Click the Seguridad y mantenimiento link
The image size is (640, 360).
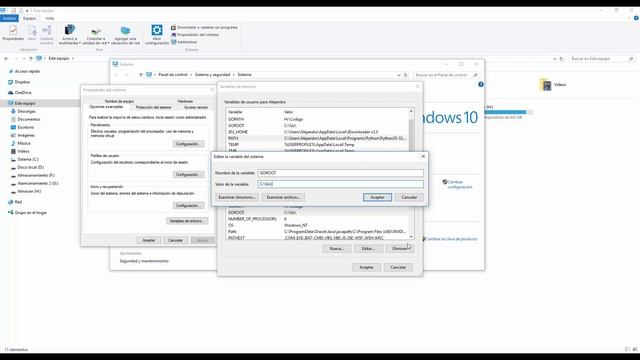coord(144,261)
